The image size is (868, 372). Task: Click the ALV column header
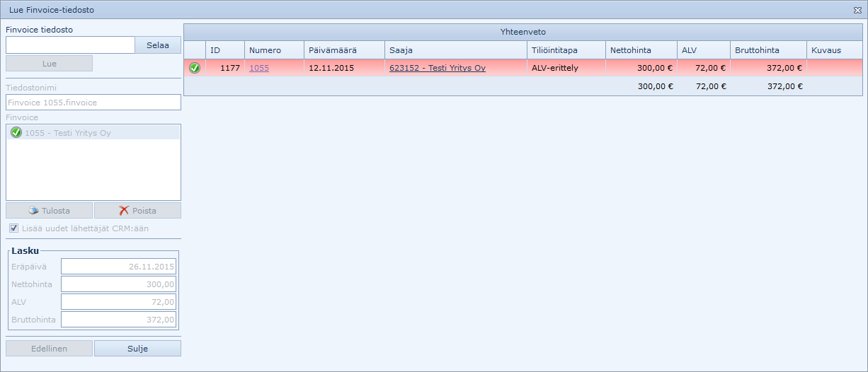(704, 50)
